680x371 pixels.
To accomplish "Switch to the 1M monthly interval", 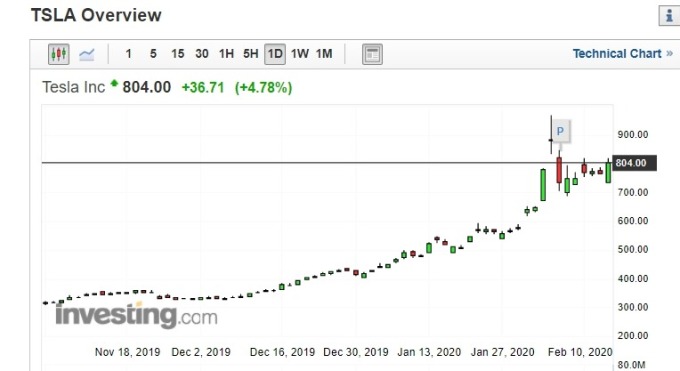I will pyautogui.click(x=324, y=54).
